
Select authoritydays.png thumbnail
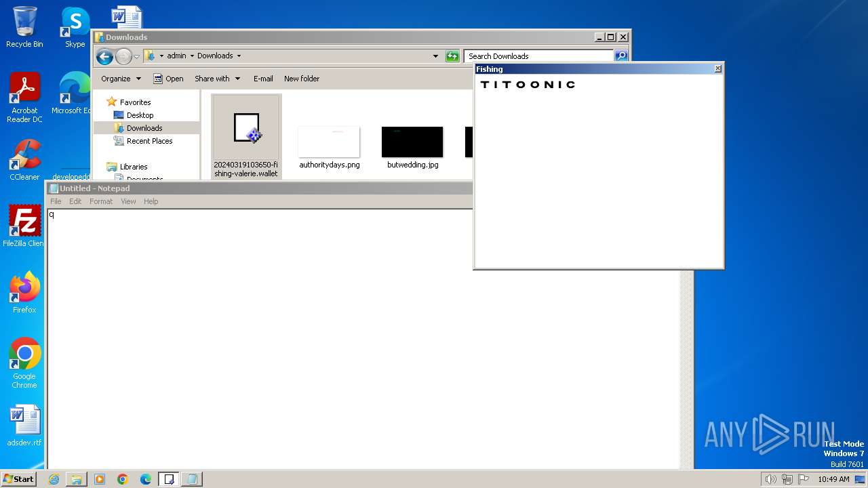tap(330, 148)
